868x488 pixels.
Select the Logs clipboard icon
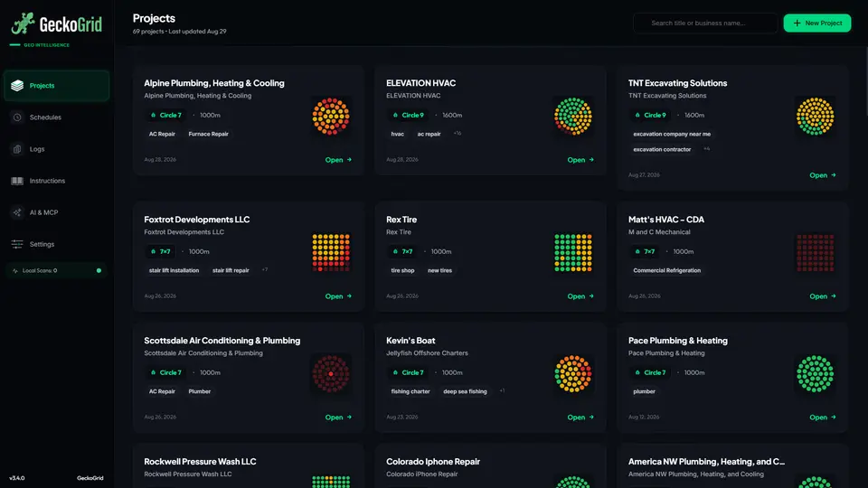pos(17,149)
